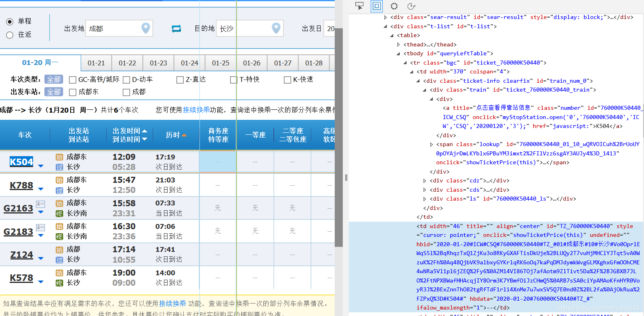644x316 pixels.
Task: Expand K504 train details arrow
Action: (x=41, y=166)
